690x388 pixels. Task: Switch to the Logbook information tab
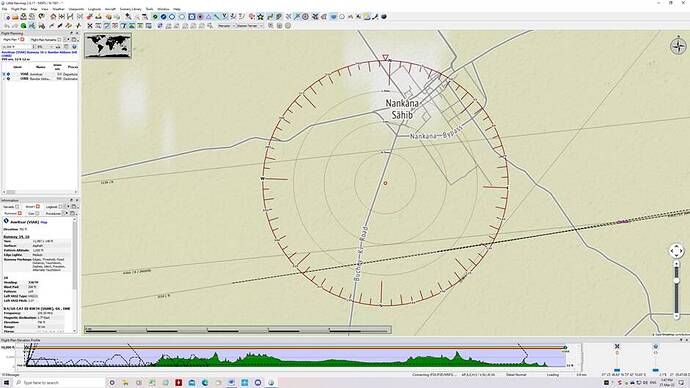(x=55, y=207)
